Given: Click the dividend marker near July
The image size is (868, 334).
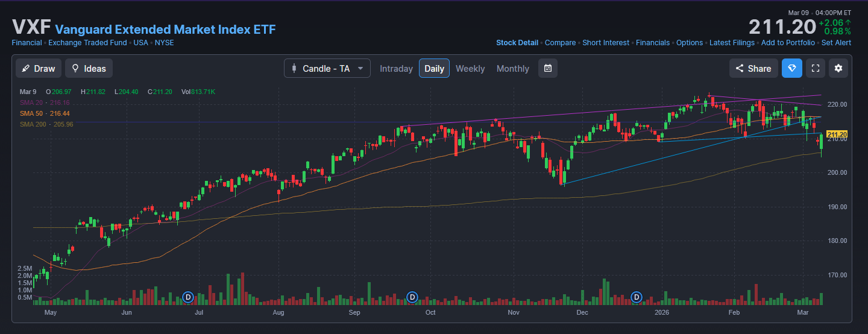Looking at the screenshot, I should pos(188,297).
